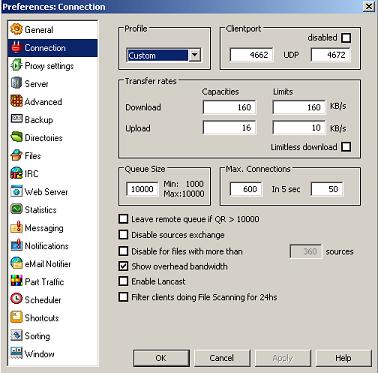Click the Help button
The width and height of the screenshot is (378, 373).
(344, 358)
